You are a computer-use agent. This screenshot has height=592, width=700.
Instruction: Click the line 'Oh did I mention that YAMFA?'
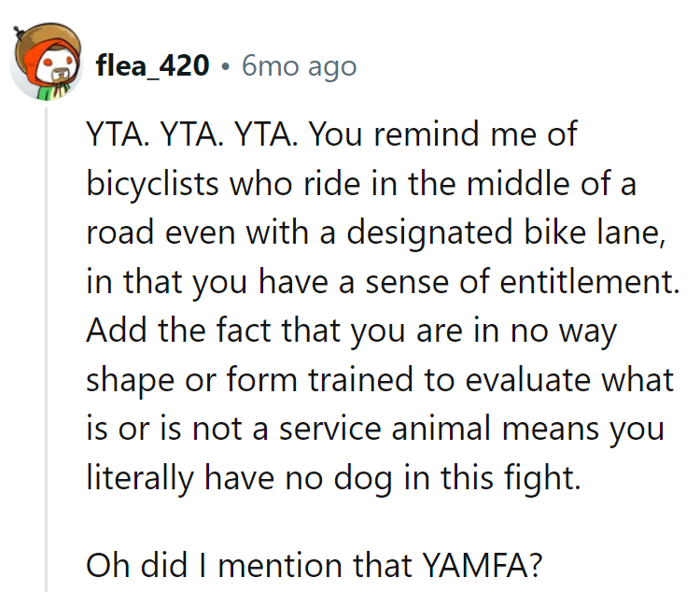(314, 565)
